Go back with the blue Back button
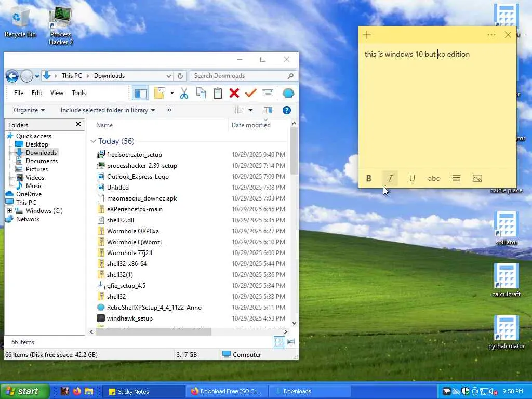Viewport: 532px width, 399px height. (x=12, y=76)
